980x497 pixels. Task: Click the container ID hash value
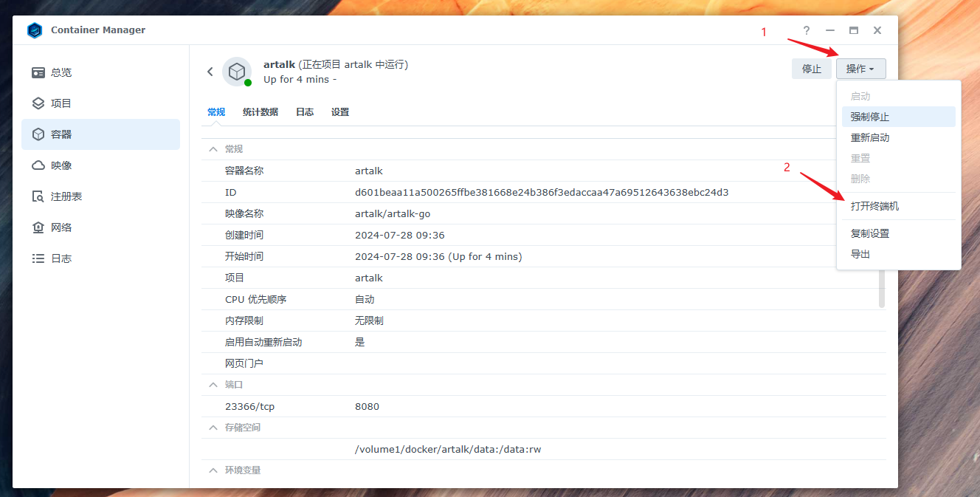point(542,192)
